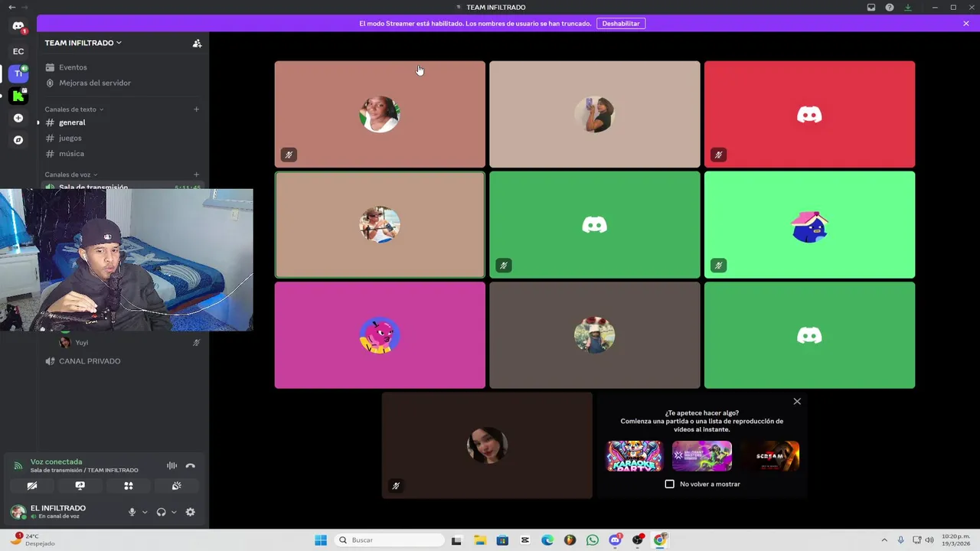Screen dimensions: 980x551
Task: Click the Deshabilitar streamer mode button
Action: (621, 24)
